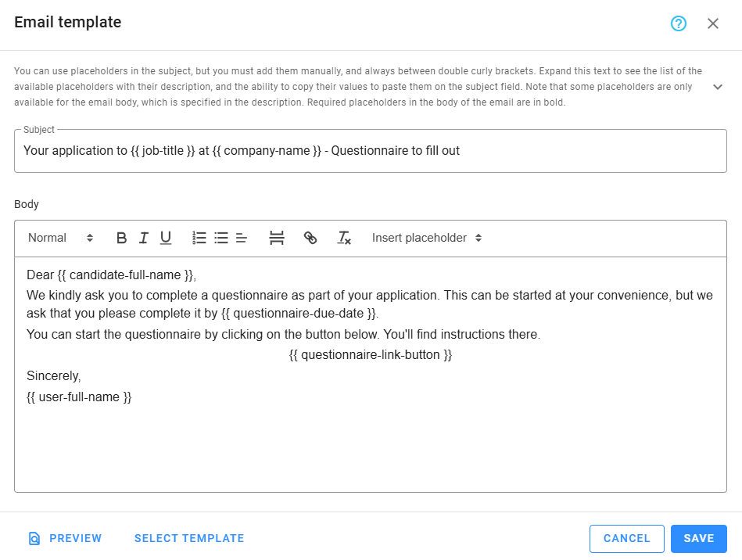This screenshot has height=560, width=742.
Task: Apply italic formatting
Action: click(x=143, y=238)
